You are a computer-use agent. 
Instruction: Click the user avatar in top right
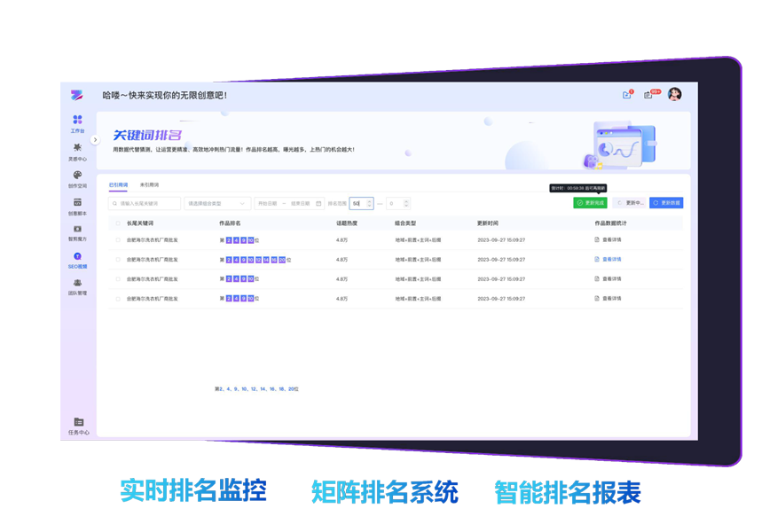(674, 94)
